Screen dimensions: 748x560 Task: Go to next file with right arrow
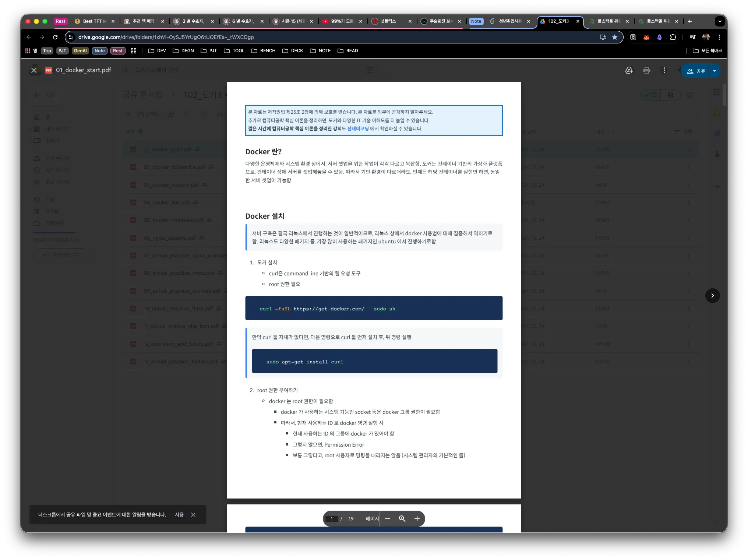point(712,296)
